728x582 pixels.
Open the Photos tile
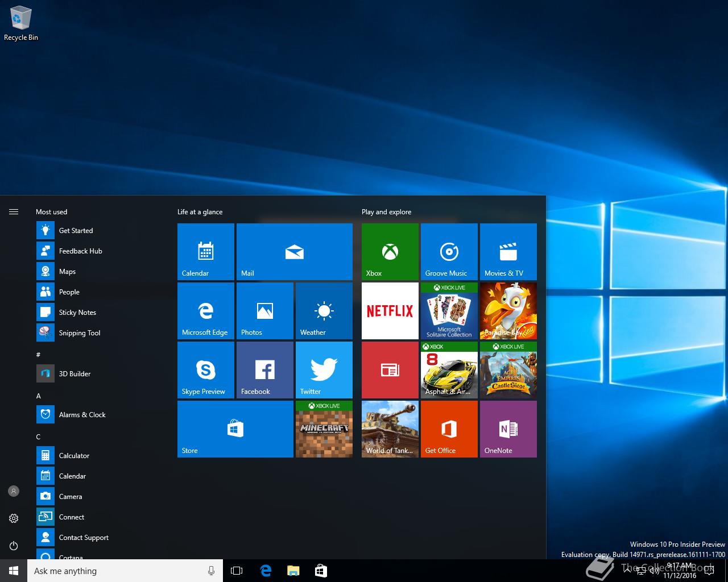265,311
